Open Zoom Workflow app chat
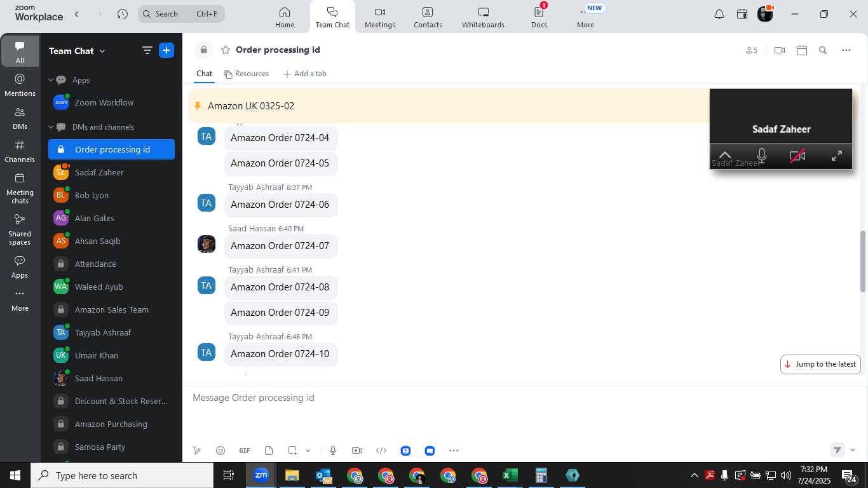This screenshot has width=868, height=488. click(x=111, y=102)
